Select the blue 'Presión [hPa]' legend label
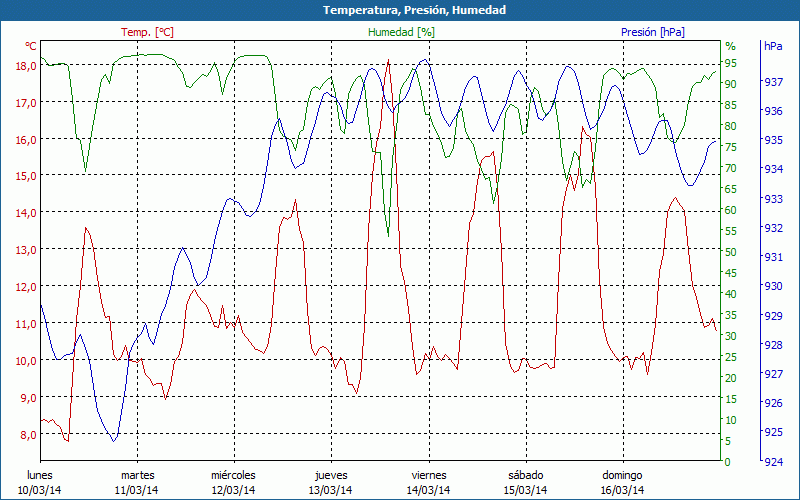This screenshot has width=800, height=500. pos(653,32)
